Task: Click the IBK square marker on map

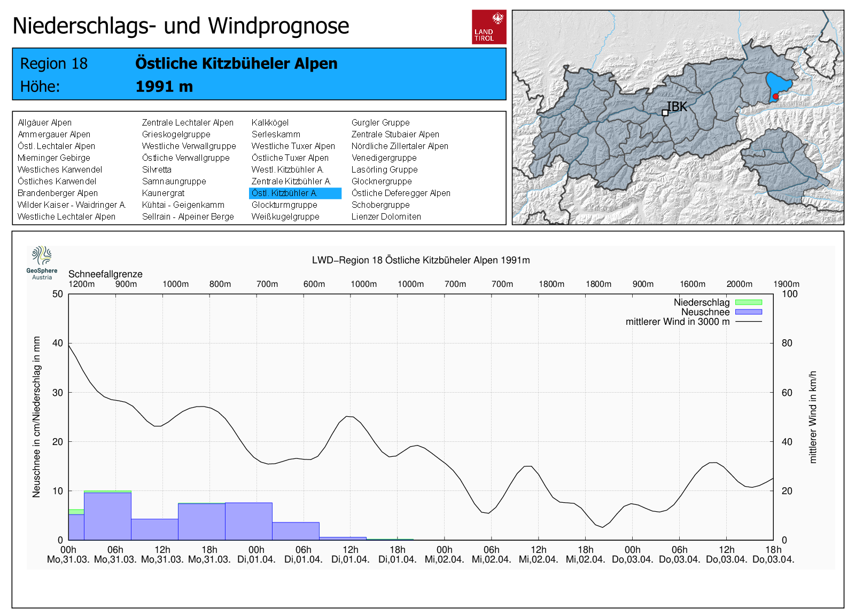Action: tap(665, 113)
